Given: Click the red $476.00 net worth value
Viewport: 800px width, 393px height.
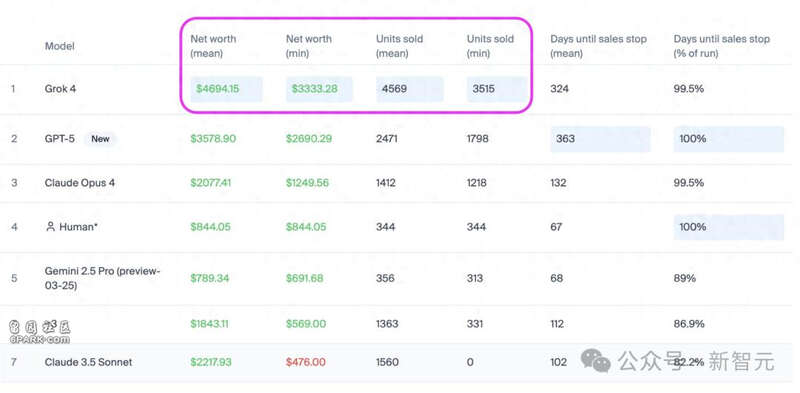Looking at the screenshot, I should pos(306,362).
